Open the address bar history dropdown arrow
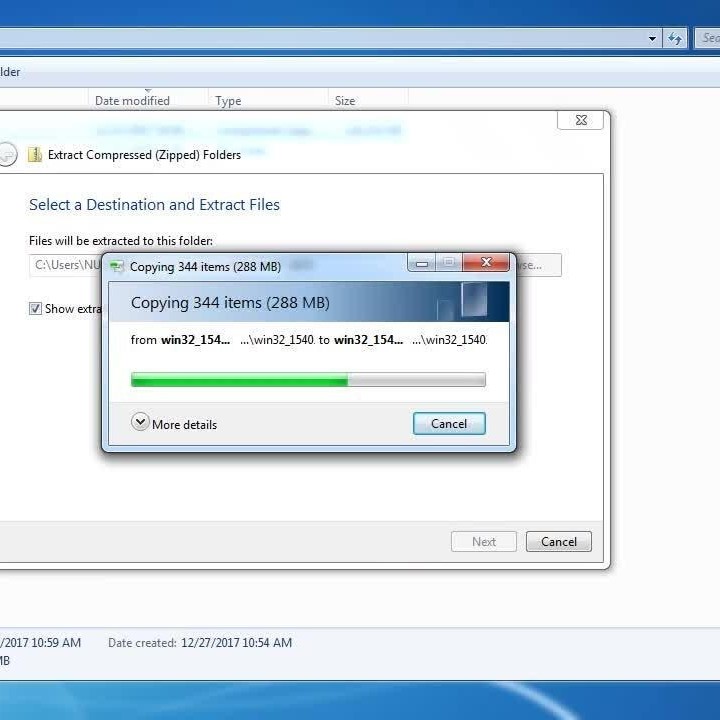 [x=652, y=39]
